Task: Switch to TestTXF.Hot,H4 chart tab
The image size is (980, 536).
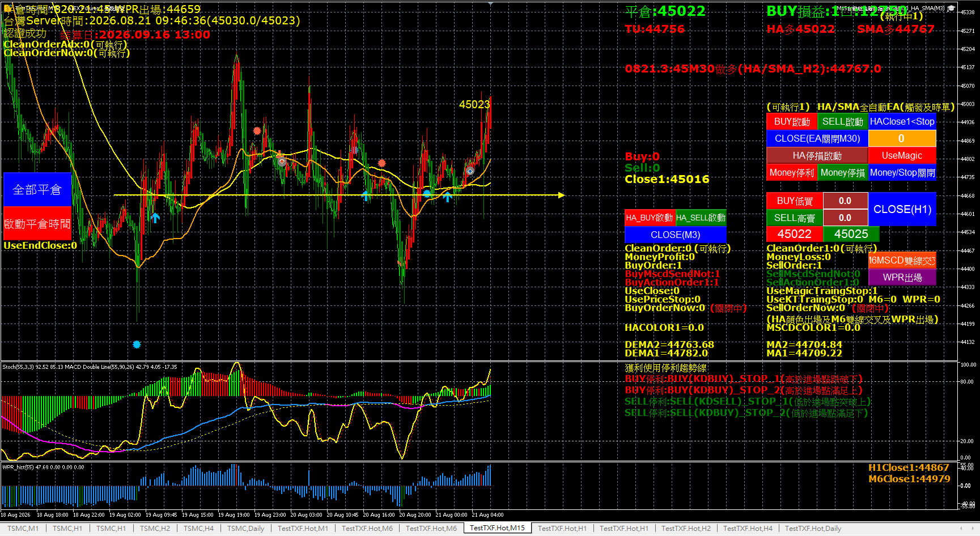Action: [748, 529]
